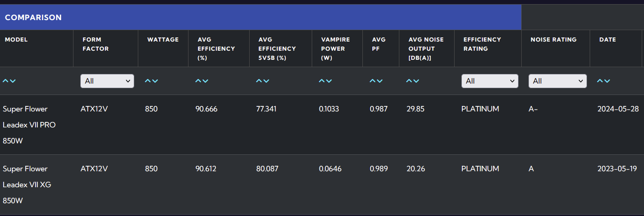
Task: Click efficiency value 90.612
Action: point(206,169)
